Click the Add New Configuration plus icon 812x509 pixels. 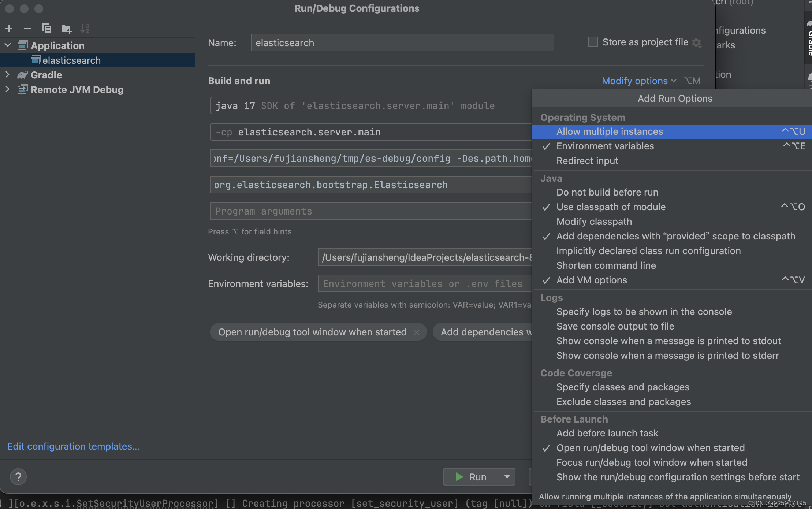coord(9,29)
